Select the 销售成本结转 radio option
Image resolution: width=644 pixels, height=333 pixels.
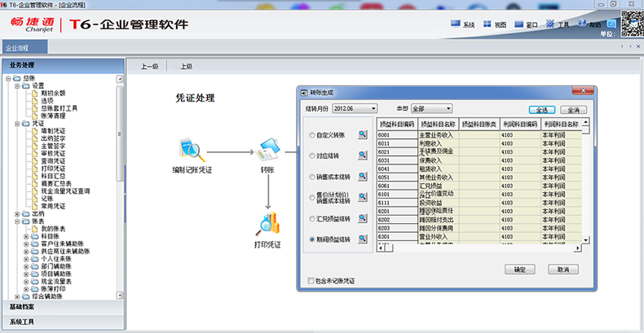click(x=312, y=177)
